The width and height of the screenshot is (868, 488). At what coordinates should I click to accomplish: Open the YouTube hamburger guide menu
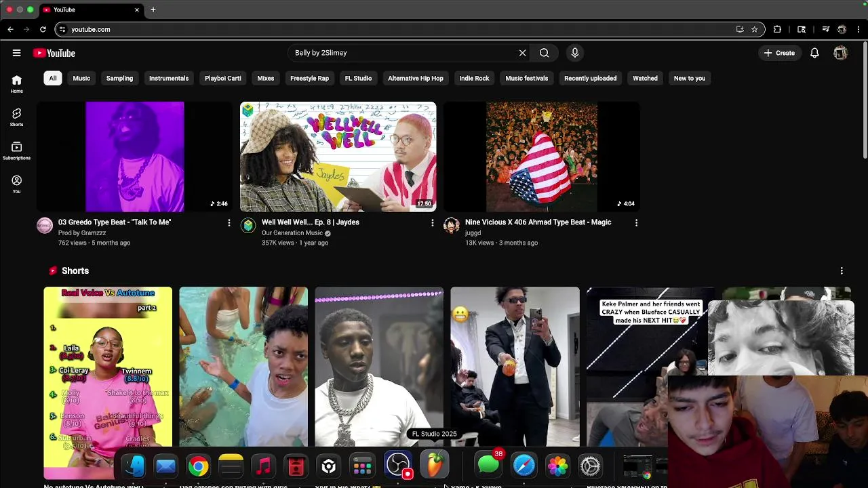click(16, 53)
